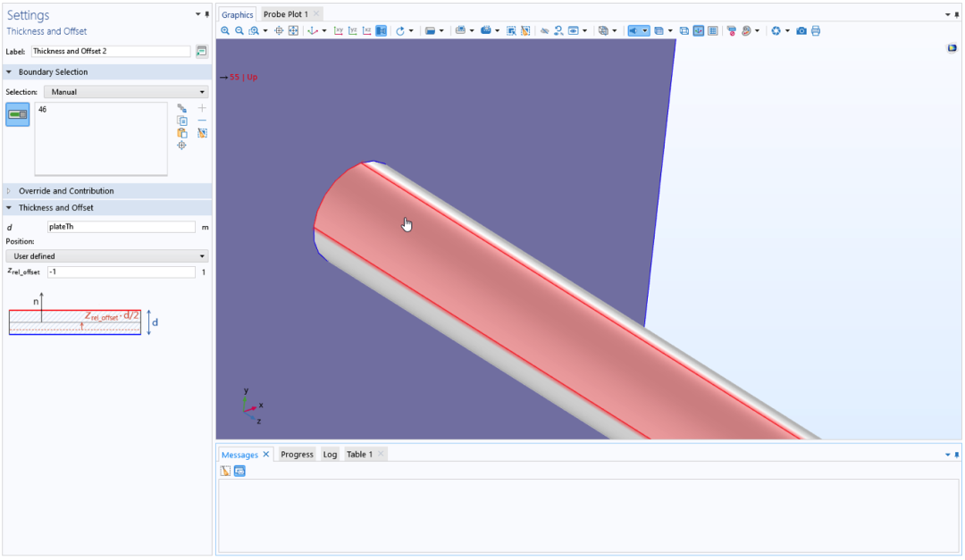The image size is (965, 560).
Task: Open the default view dropdown arrow
Action: point(324,30)
